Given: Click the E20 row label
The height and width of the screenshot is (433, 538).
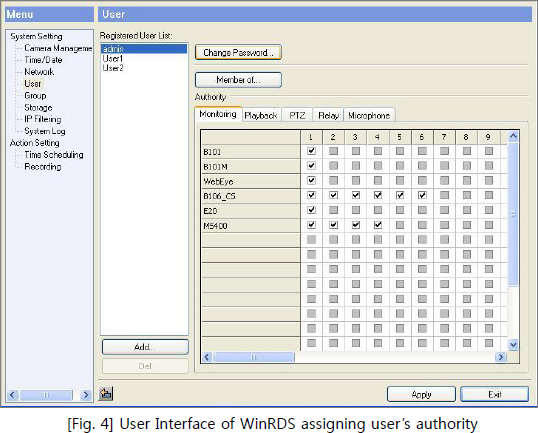Looking at the screenshot, I should pyautogui.click(x=251, y=211).
